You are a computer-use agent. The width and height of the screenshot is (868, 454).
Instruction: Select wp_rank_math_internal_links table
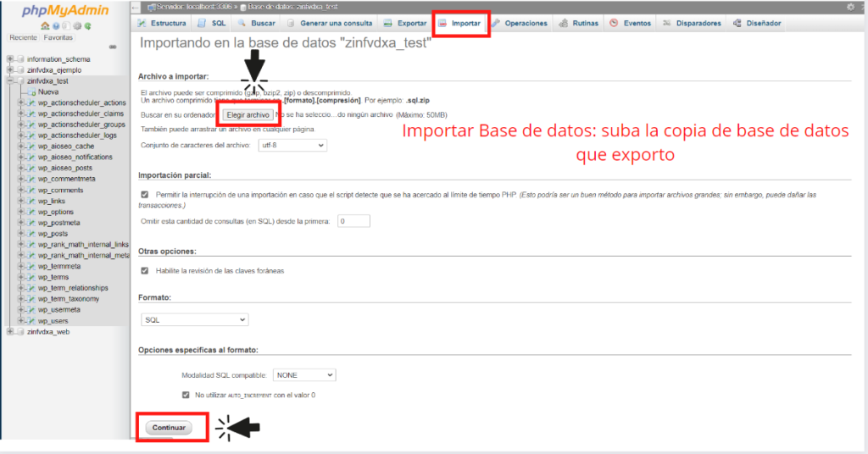coord(84,245)
